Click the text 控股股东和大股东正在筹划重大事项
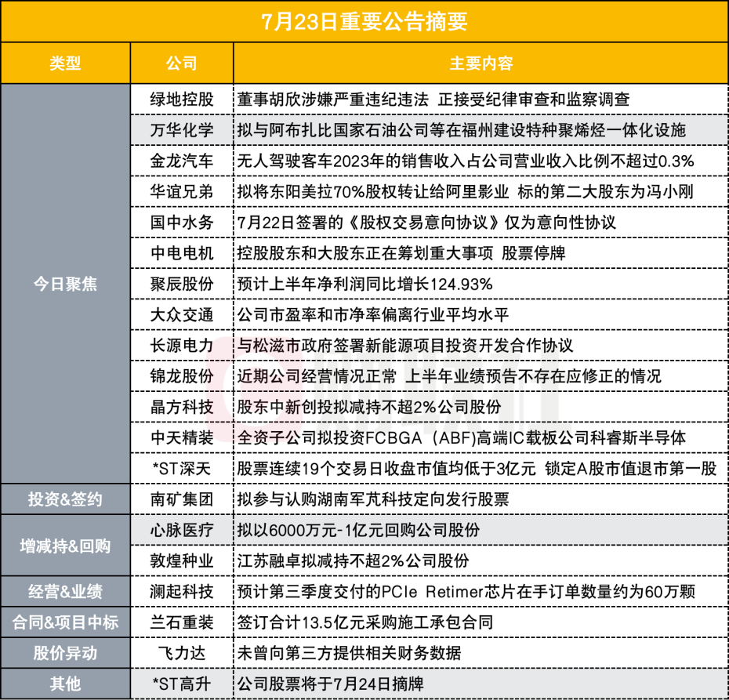Viewport: 729px width, 700px height. [365, 253]
